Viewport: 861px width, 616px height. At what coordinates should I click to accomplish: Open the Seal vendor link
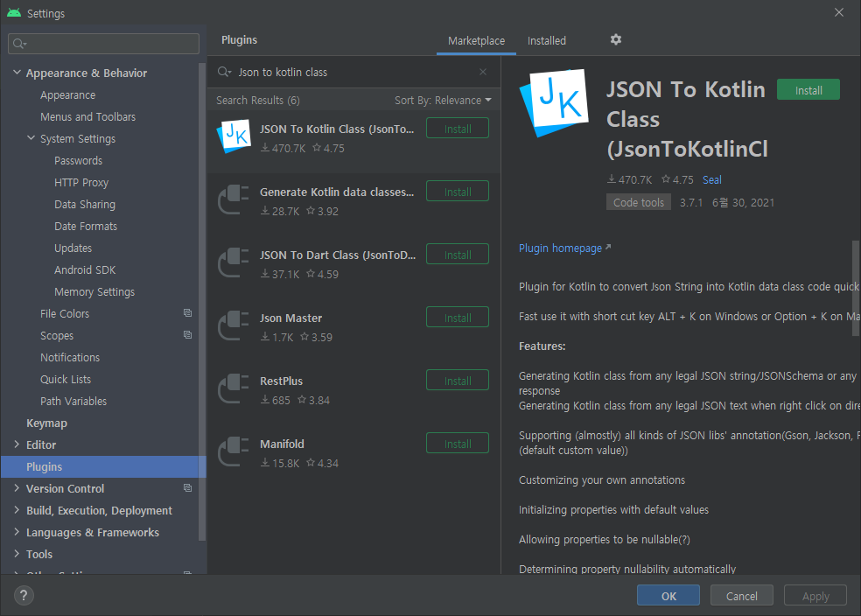711,180
